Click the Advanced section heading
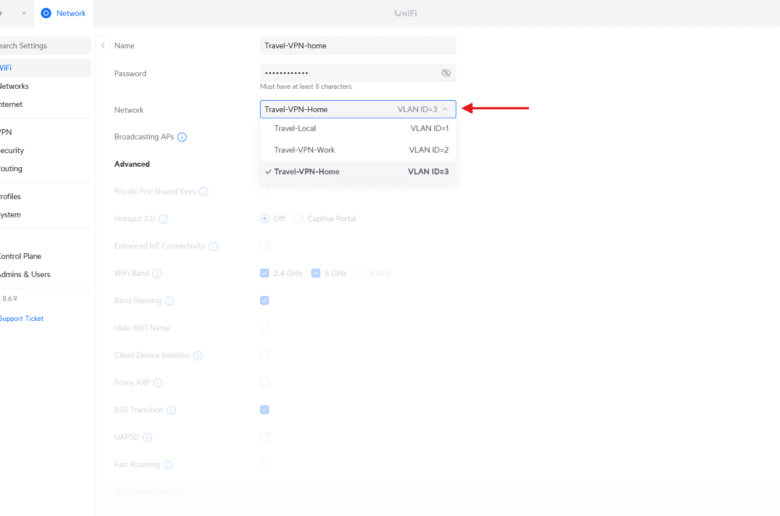The width and height of the screenshot is (780, 516). 132,164
